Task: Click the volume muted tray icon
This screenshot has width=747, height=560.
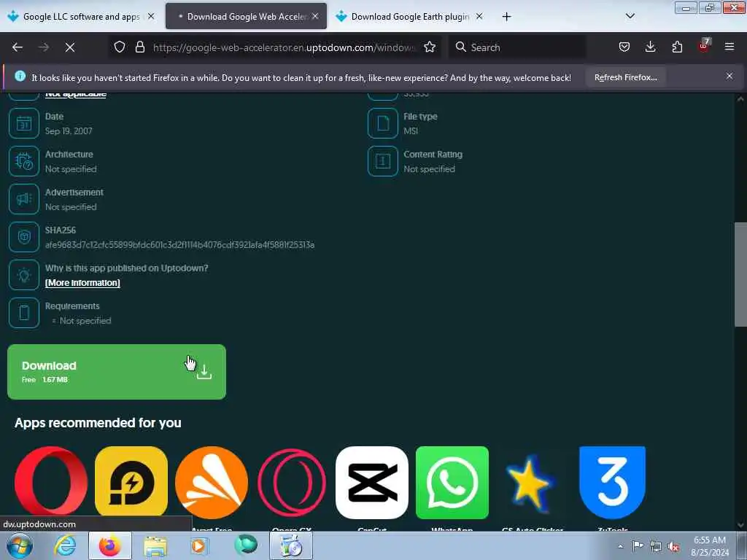Action: pos(673,546)
